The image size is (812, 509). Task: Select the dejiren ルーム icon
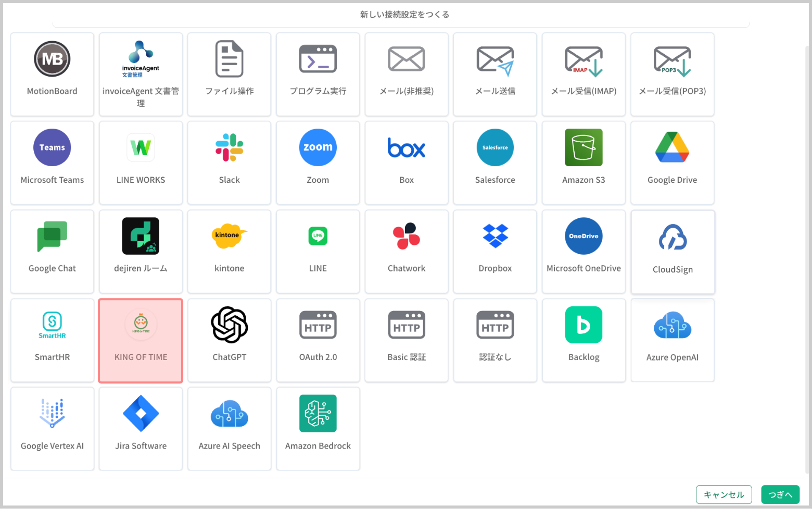(x=141, y=236)
